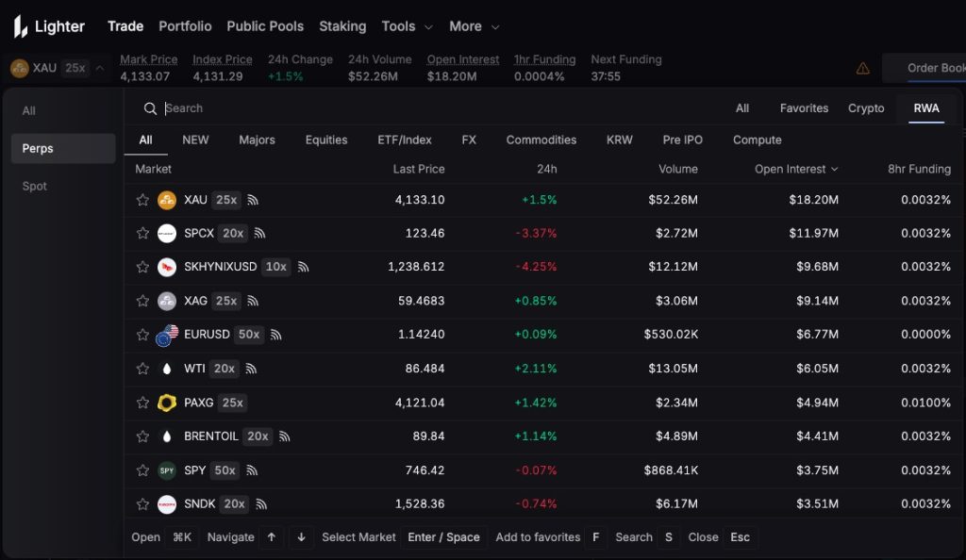
Task: Select Perps in left sidebar
Action: (63, 148)
